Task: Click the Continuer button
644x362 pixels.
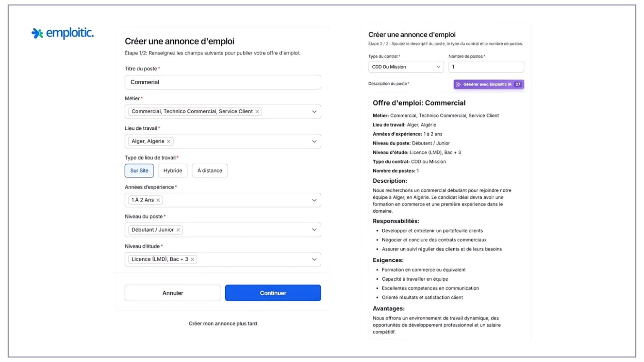Action: click(273, 292)
